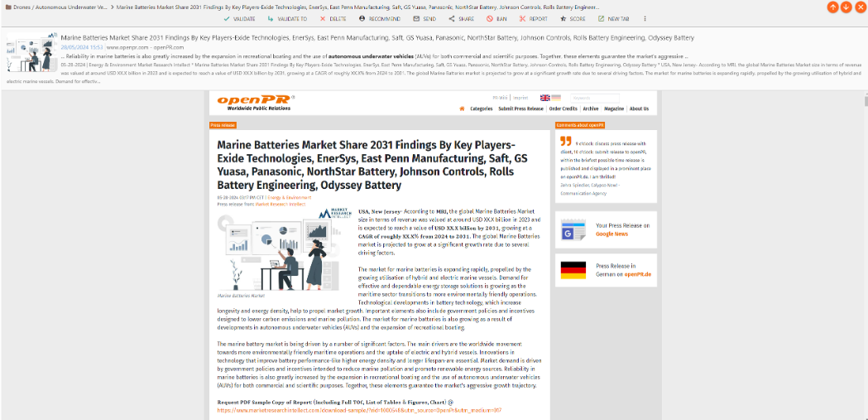Open the Market Research Intellect source link
The width and height of the screenshot is (868, 420).
pos(281,204)
